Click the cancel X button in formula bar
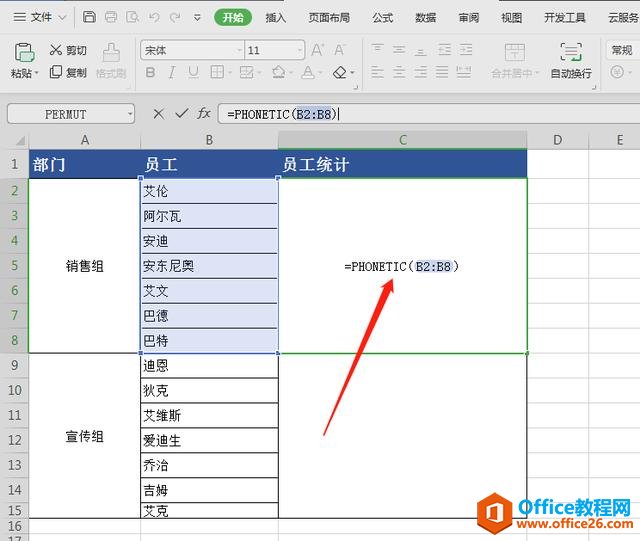The height and width of the screenshot is (541, 640). tap(158, 114)
